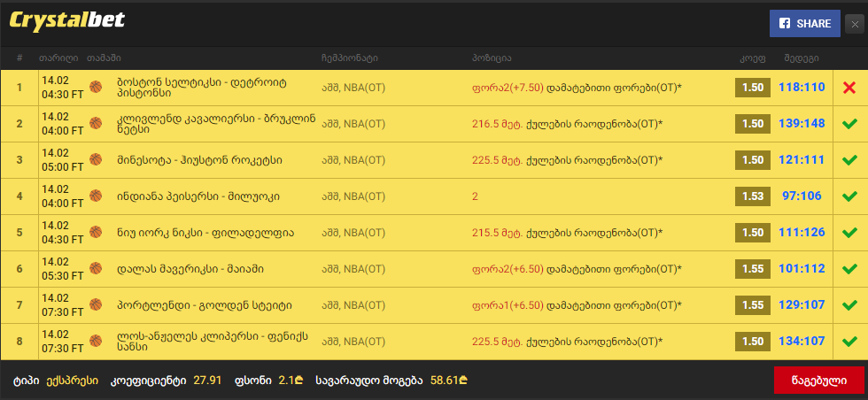Image resolution: width=868 pixels, height=400 pixels.
Task: Click the potential winnings 58.61
Action: point(448,381)
